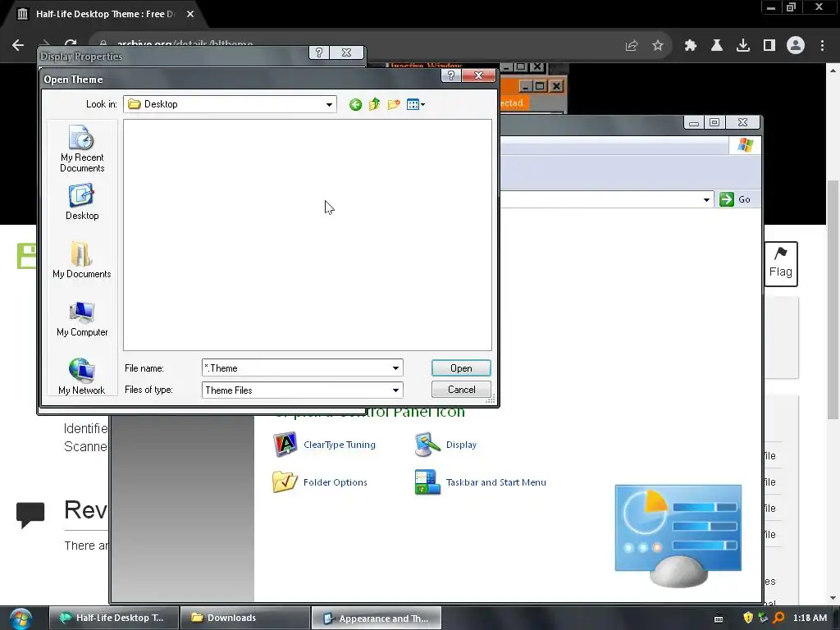Open Chrome extensions puzzle icon

[691, 46]
